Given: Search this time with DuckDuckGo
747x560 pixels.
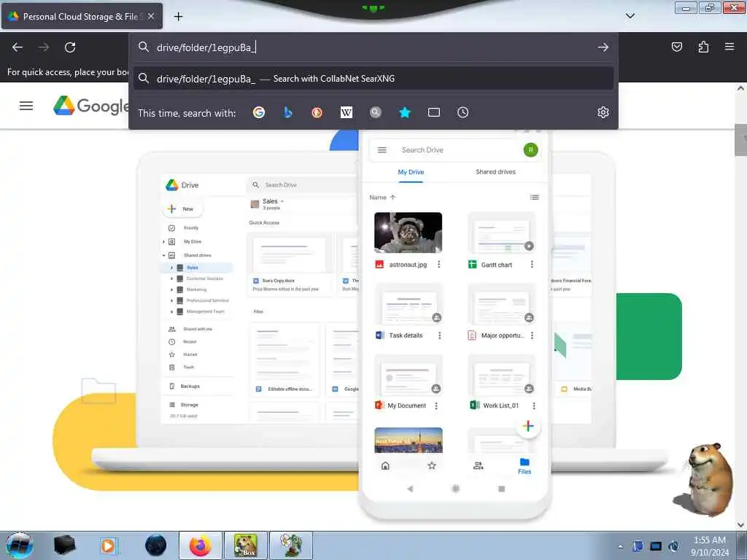Looking at the screenshot, I should [317, 112].
